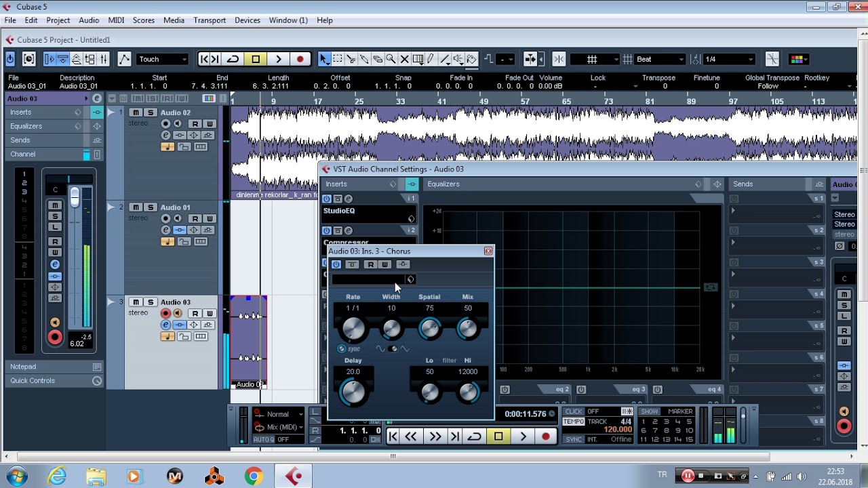Open the Audio menu

pyautogui.click(x=89, y=20)
